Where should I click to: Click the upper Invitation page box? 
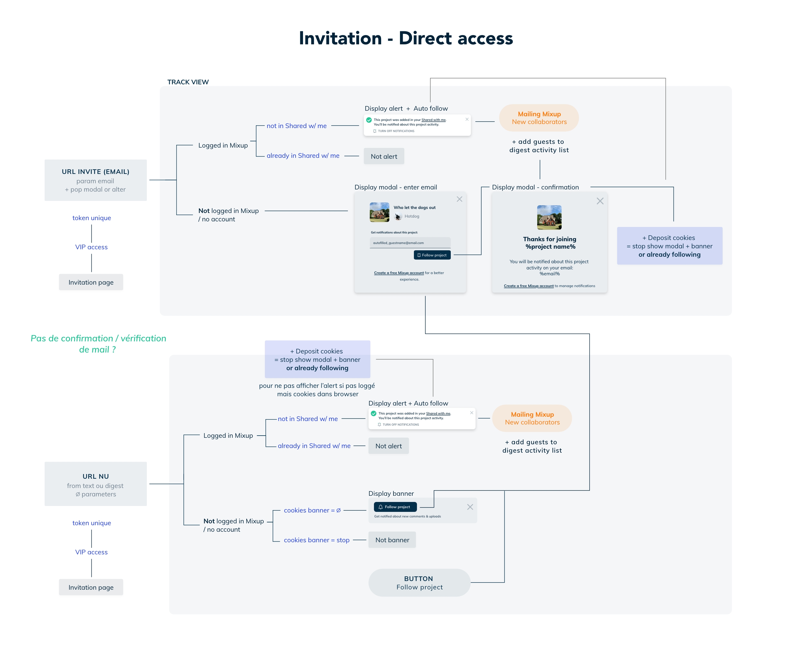(91, 282)
